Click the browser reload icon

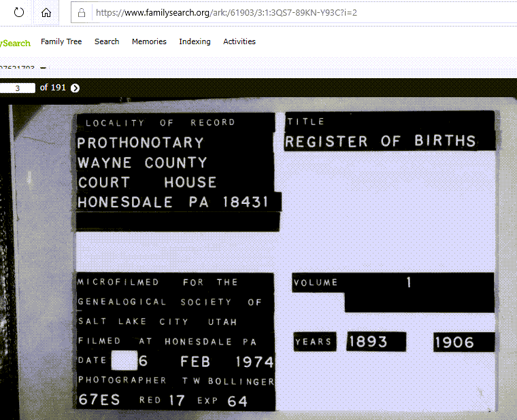pos(18,12)
